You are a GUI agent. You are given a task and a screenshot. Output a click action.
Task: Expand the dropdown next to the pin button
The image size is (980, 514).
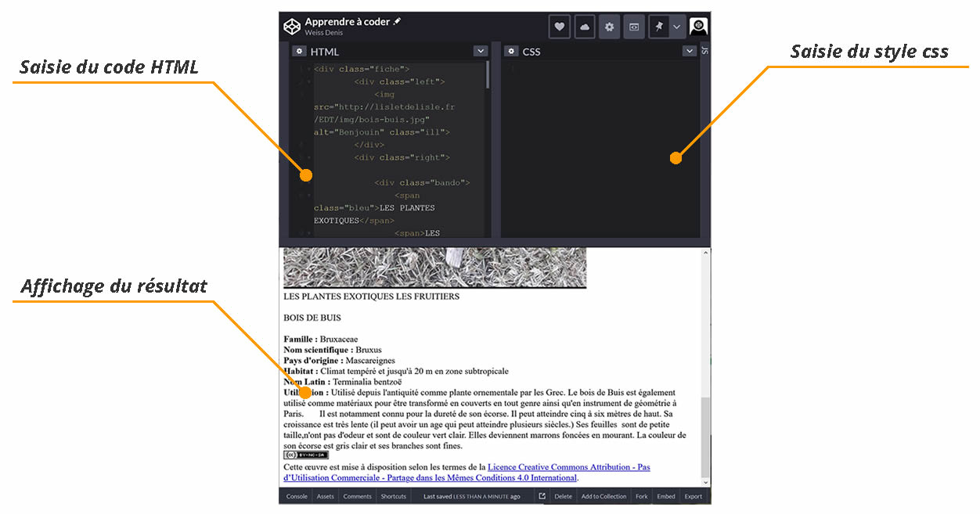(x=676, y=27)
